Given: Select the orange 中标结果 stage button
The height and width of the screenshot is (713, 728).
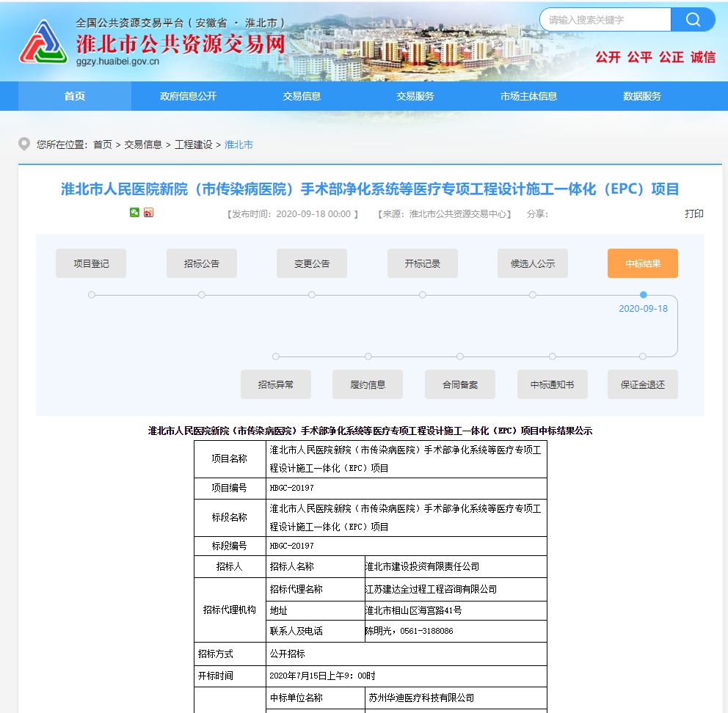Looking at the screenshot, I should [643, 263].
